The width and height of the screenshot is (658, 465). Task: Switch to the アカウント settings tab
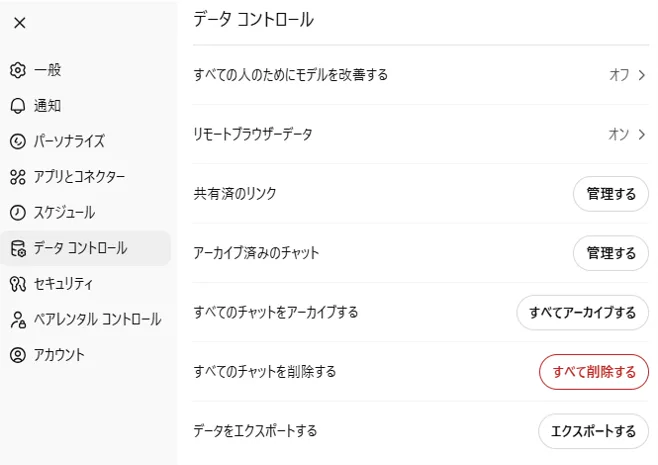pos(60,355)
